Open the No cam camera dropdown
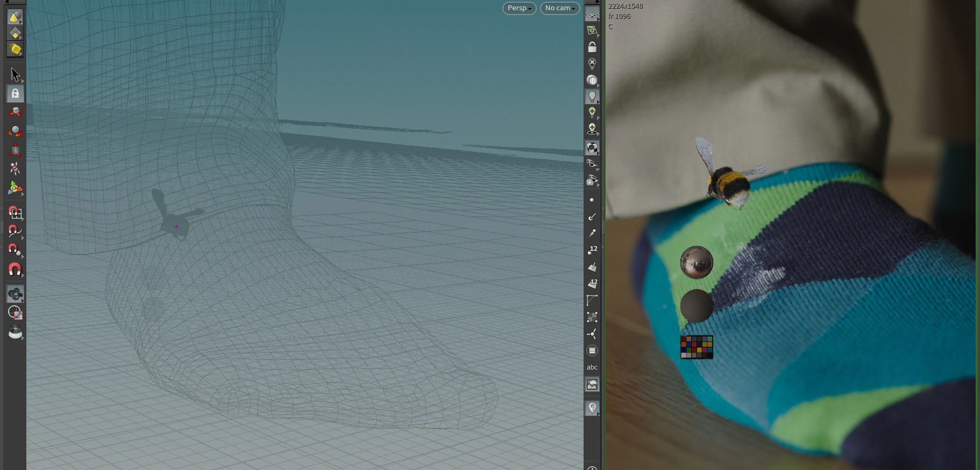 click(x=560, y=8)
